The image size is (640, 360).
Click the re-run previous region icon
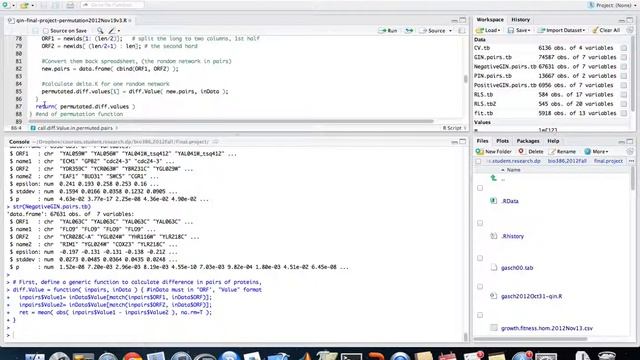[409, 31]
